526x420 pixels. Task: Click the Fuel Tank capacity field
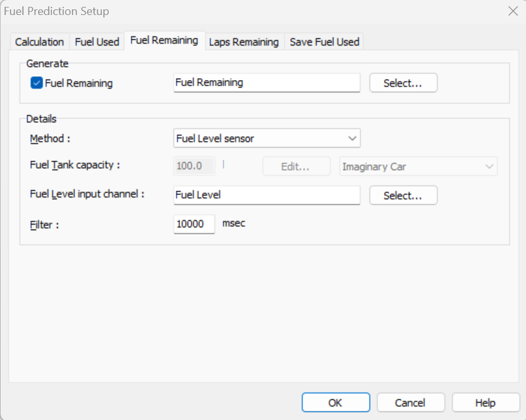point(194,167)
